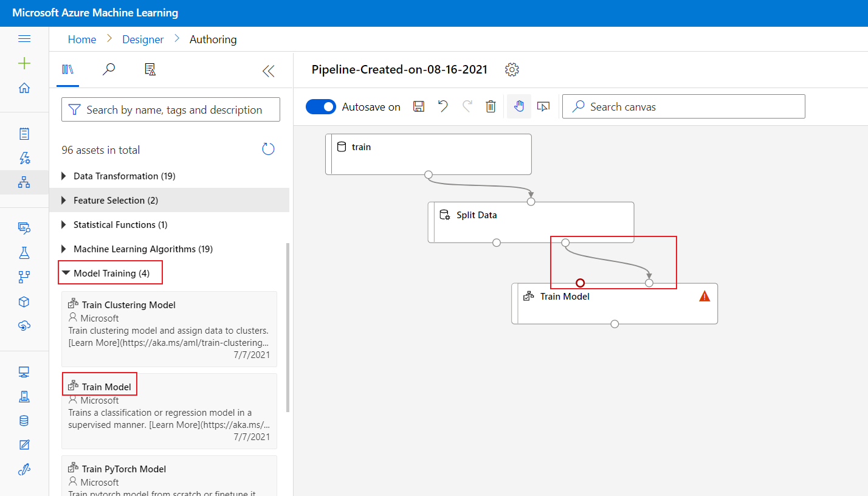The width and height of the screenshot is (868, 496).
Task: Open the pipeline settings gear icon
Action: [512, 69]
